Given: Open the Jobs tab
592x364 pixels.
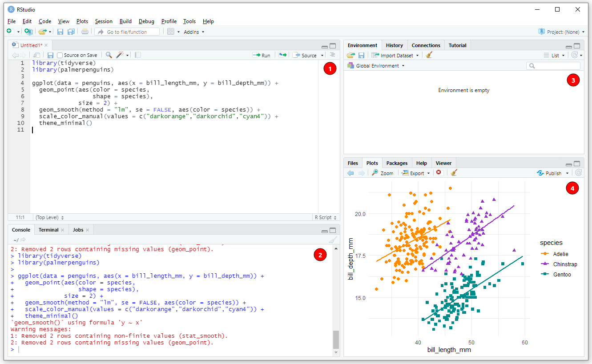Looking at the screenshot, I should [78, 230].
